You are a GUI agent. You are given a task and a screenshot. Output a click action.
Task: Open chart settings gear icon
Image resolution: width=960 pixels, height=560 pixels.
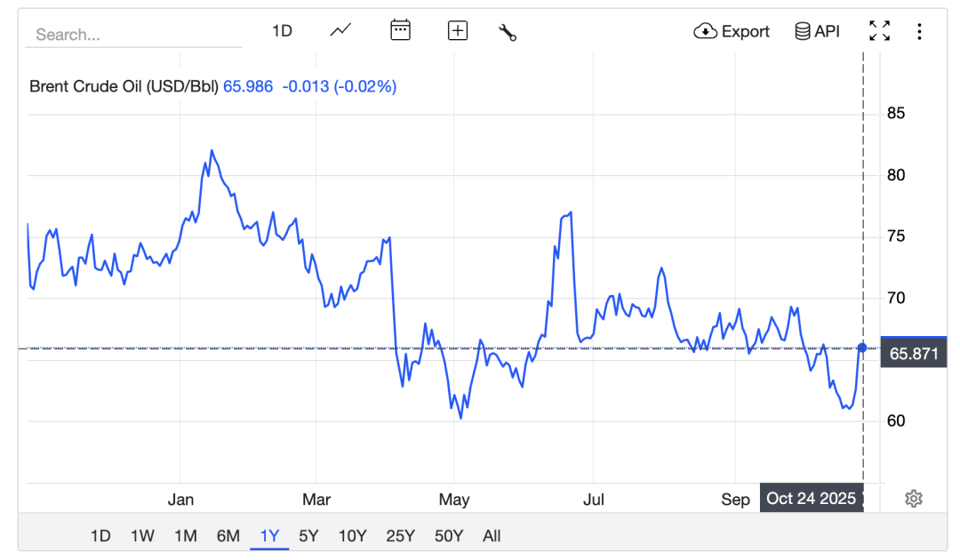[x=913, y=498]
